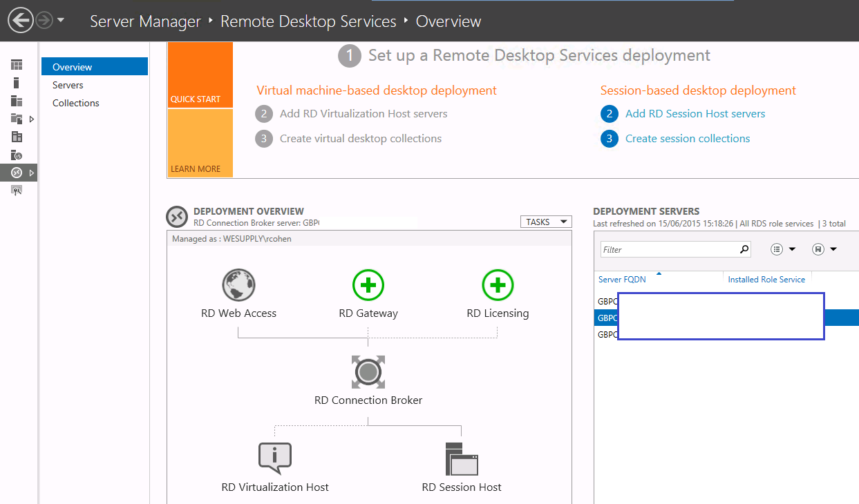Click the 'Virtual machine-based desktop deployment' heading

pos(377,90)
